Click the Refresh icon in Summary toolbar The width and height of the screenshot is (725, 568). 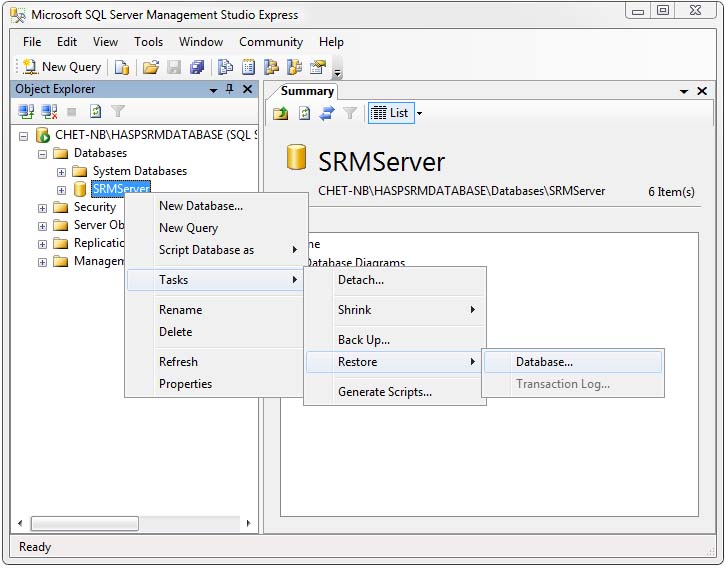click(x=304, y=113)
